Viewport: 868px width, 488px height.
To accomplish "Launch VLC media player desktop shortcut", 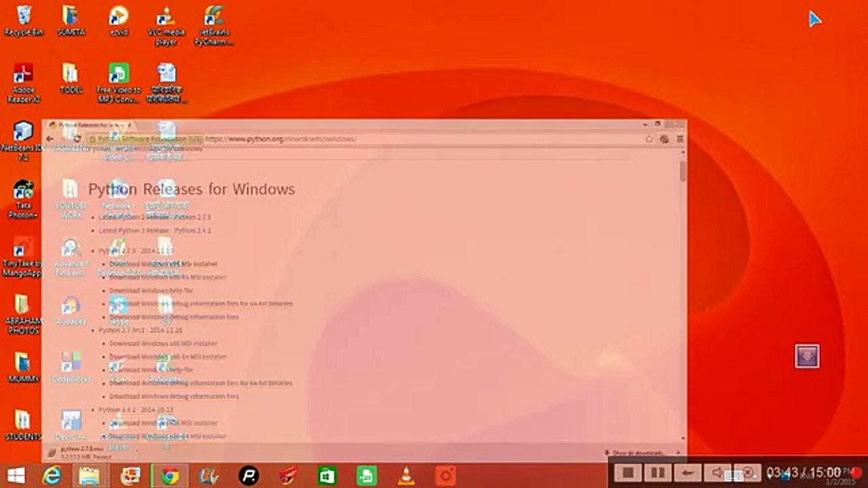I will tap(165, 24).
